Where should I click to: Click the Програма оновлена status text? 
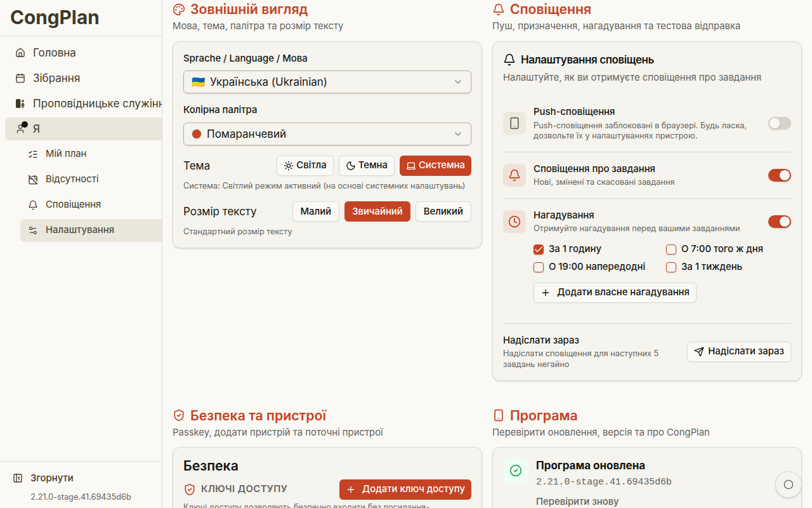[591, 465]
